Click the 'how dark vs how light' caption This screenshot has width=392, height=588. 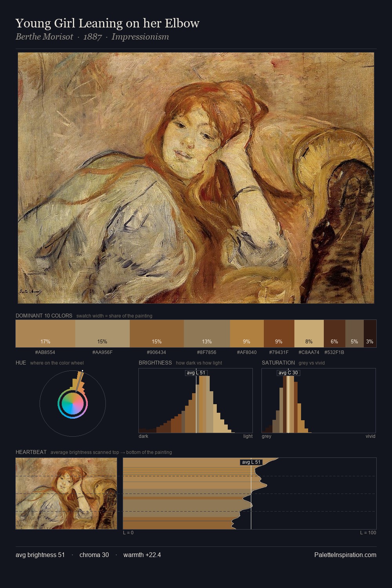(x=199, y=363)
